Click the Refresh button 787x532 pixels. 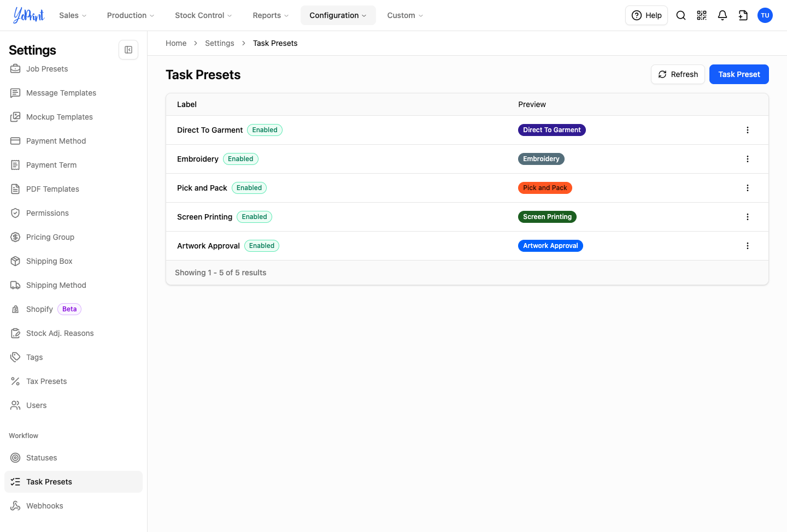tap(678, 74)
